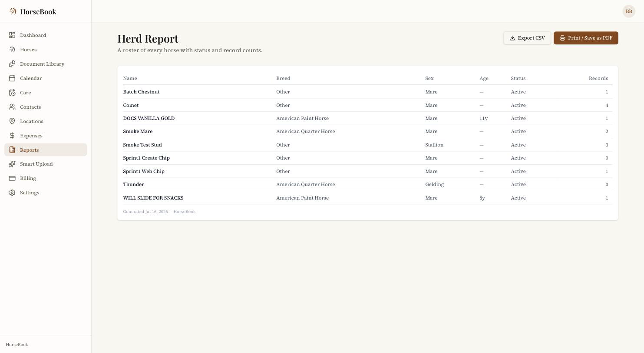The image size is (644, 353).
Task: Click the Name column header
Action: tap(130, 78)
